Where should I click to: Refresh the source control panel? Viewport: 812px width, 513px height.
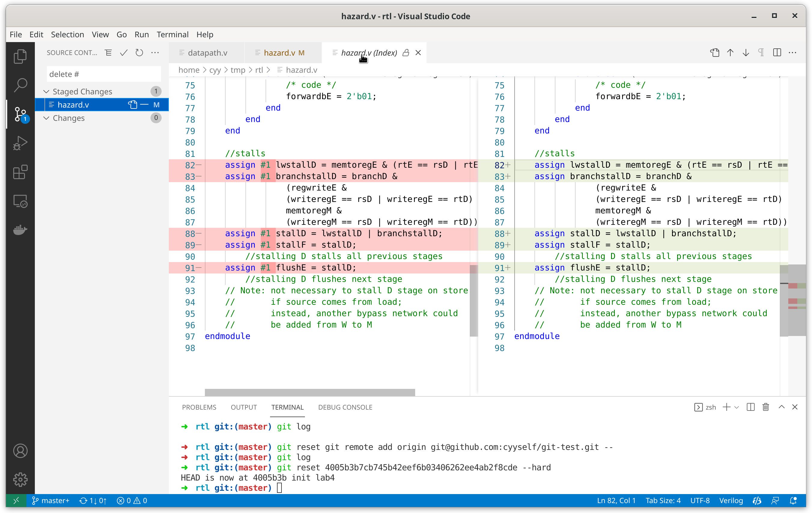pos(139,53)
